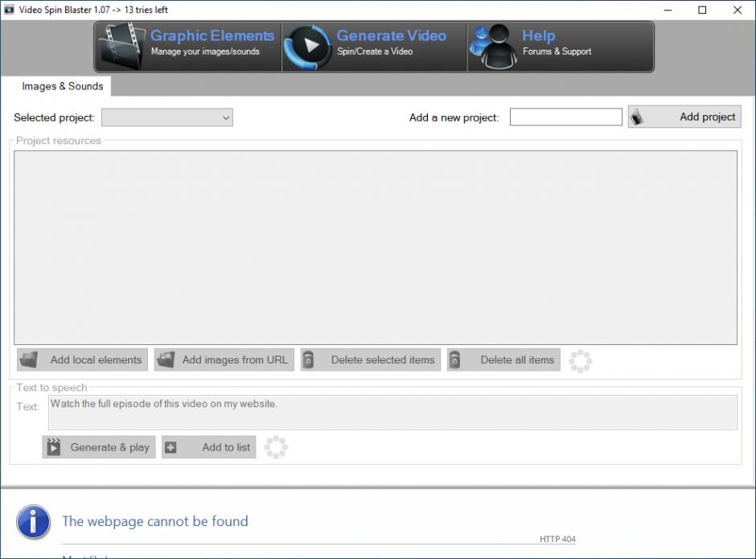The image size is (756, 559).
Task: Click the Video Spin Blaster title bar icon
Action: [9, 10]
